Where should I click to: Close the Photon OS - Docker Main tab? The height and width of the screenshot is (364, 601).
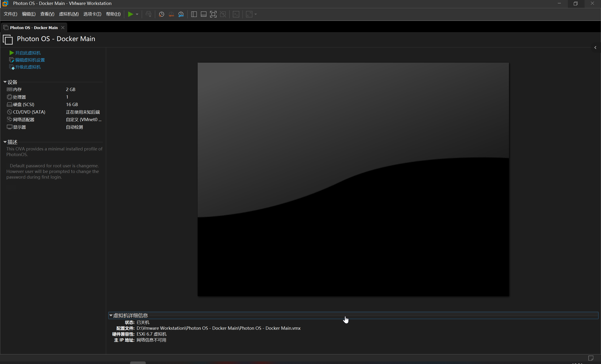coord(63,27)
